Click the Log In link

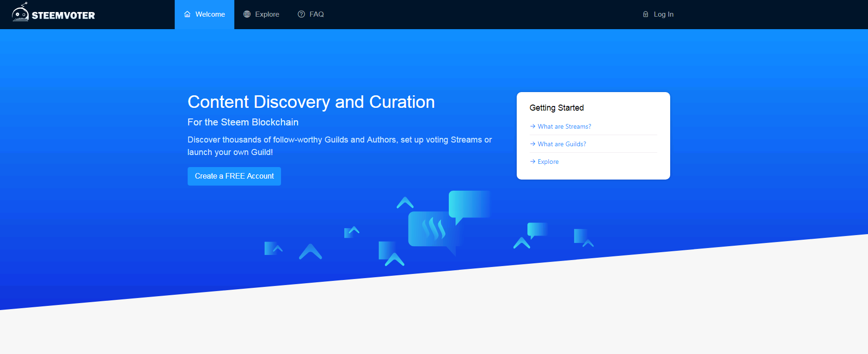coord(658,14)
